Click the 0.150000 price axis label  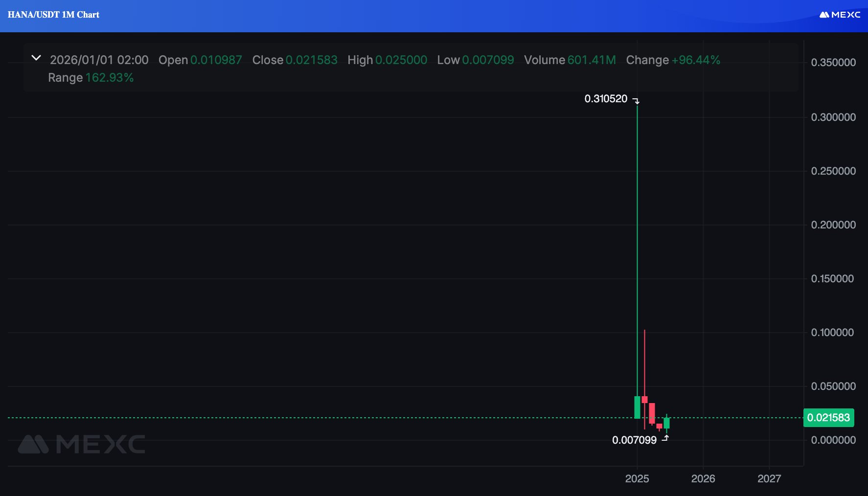833,279
